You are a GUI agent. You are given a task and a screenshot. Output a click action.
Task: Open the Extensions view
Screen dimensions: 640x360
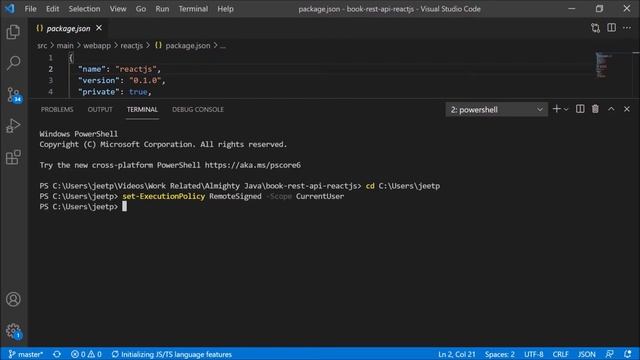13,157
